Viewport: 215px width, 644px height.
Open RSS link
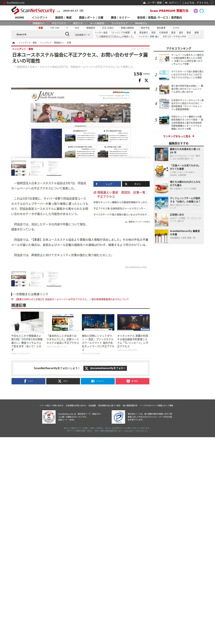click(x=77, y=28)
